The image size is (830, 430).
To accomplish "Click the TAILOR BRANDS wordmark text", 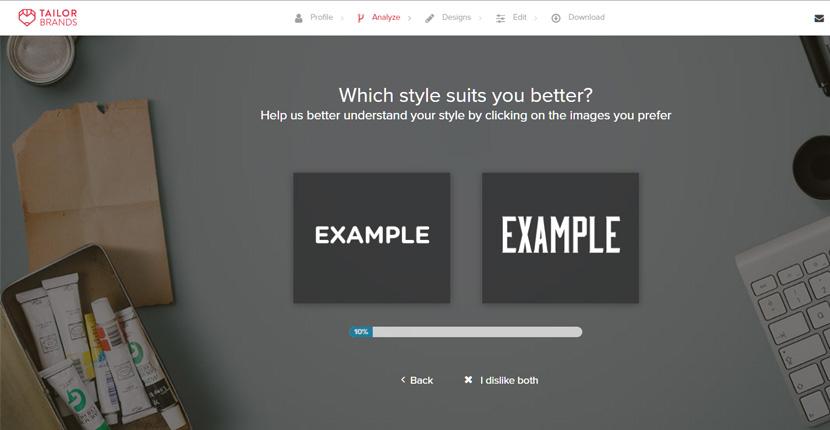I will (x=58, y=17).
